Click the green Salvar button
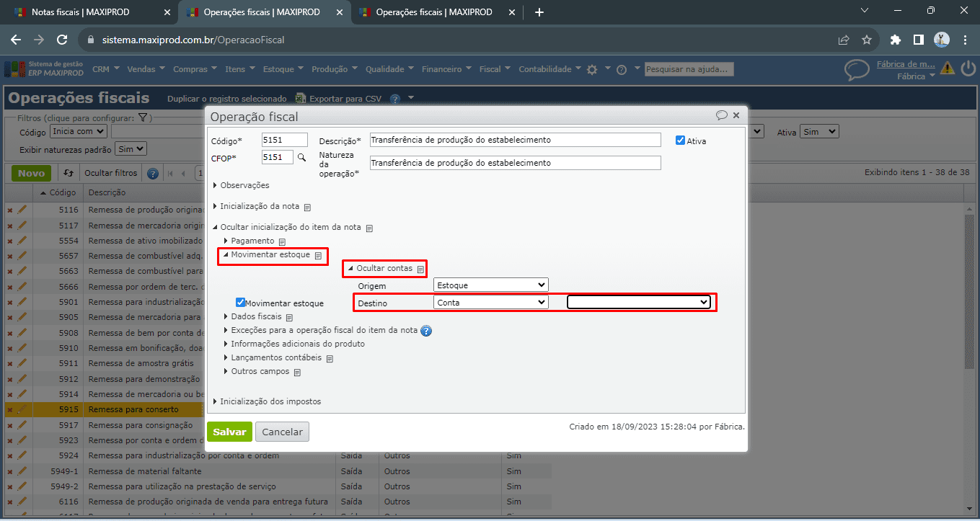 coord(229,432)
